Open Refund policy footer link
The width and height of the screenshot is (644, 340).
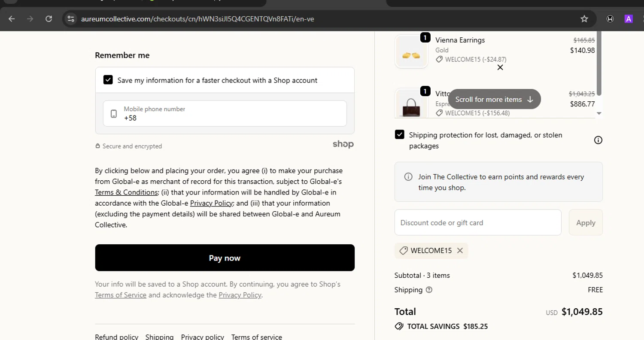click(117, 337)
